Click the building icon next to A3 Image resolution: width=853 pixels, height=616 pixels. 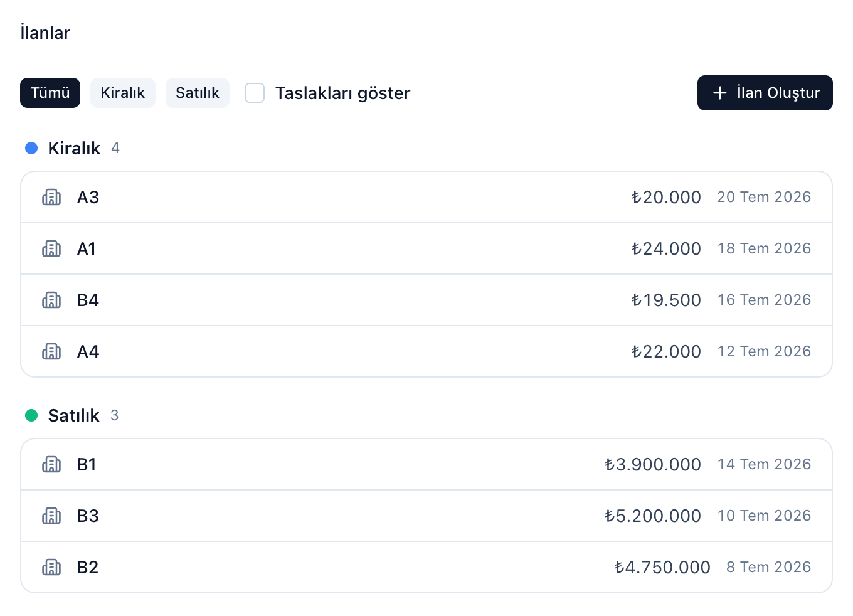(51, 197)
